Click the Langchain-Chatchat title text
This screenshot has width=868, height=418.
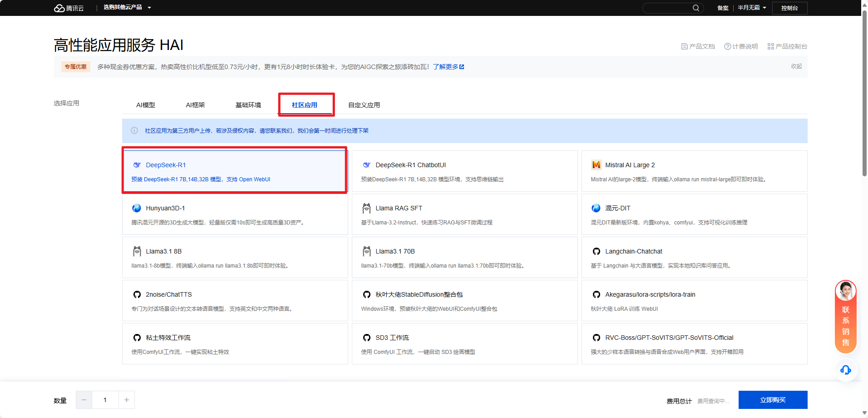tap(633, 251)
